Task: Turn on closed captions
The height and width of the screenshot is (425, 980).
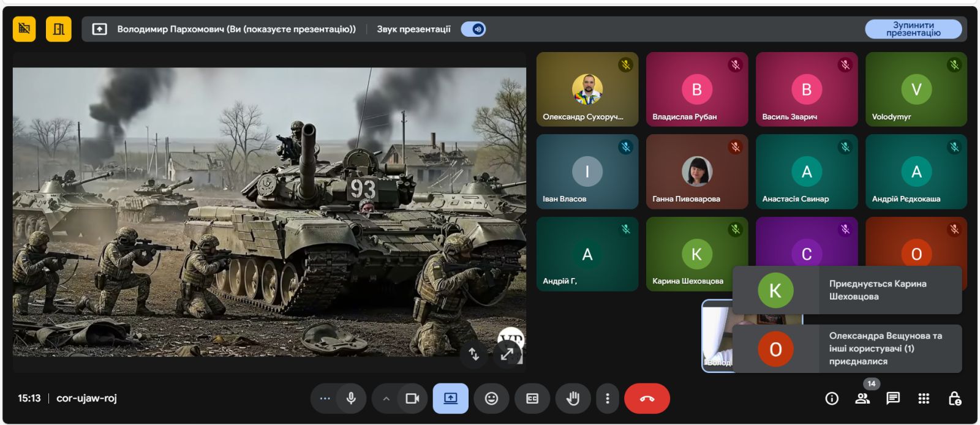Action: (532, 399)
